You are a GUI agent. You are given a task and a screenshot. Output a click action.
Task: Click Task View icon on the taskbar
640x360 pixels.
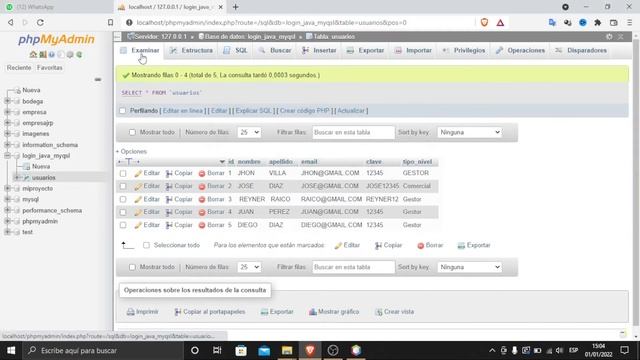pos(217,351)
